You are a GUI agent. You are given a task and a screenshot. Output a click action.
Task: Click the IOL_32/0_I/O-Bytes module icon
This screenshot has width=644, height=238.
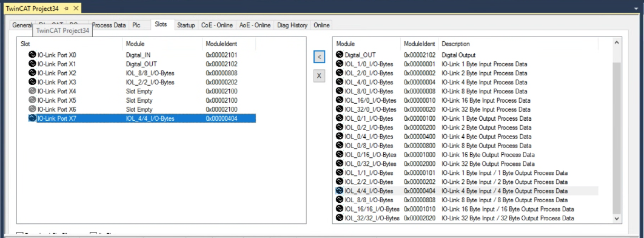tap(339, 109)
